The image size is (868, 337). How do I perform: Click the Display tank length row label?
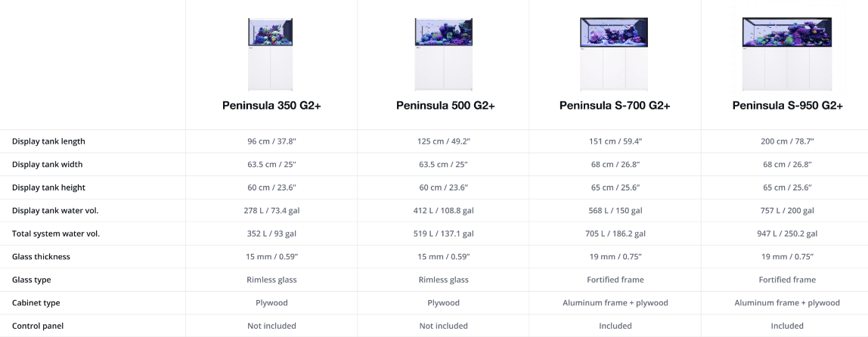tap(48, 141)
